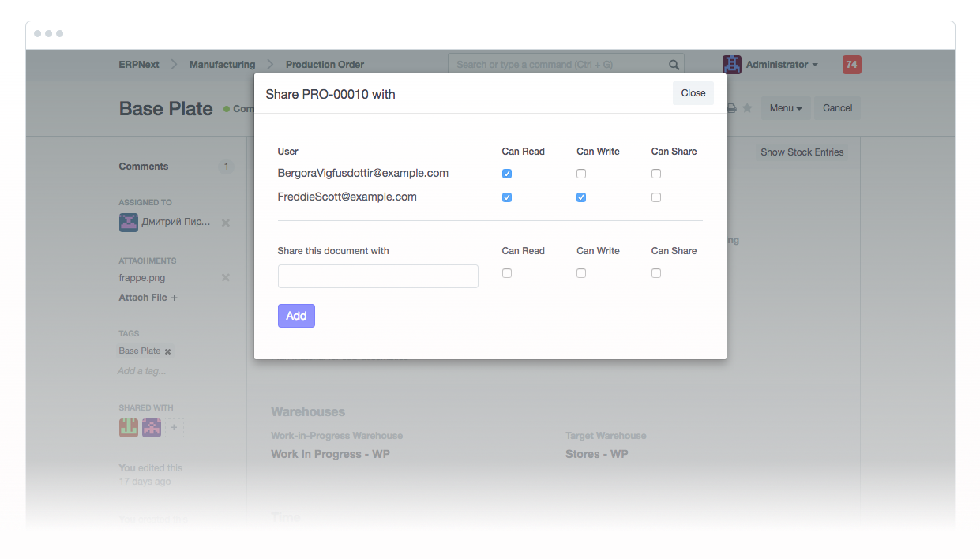Check Can Write for new share entry
The width and height of the screenshot is (980, 559).
[x=581, y=273]
